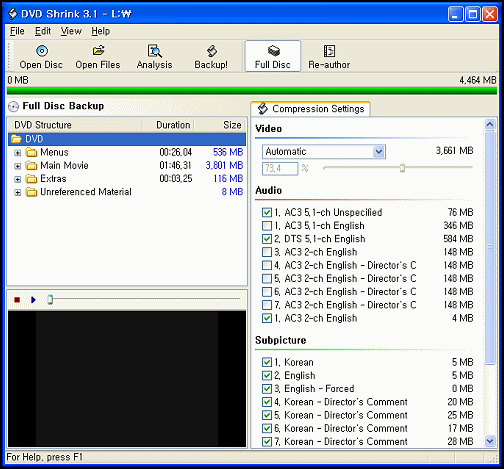Enable audio track 4 Director's C
Screen dimensions: 504x469
click(x=267, y=265)
